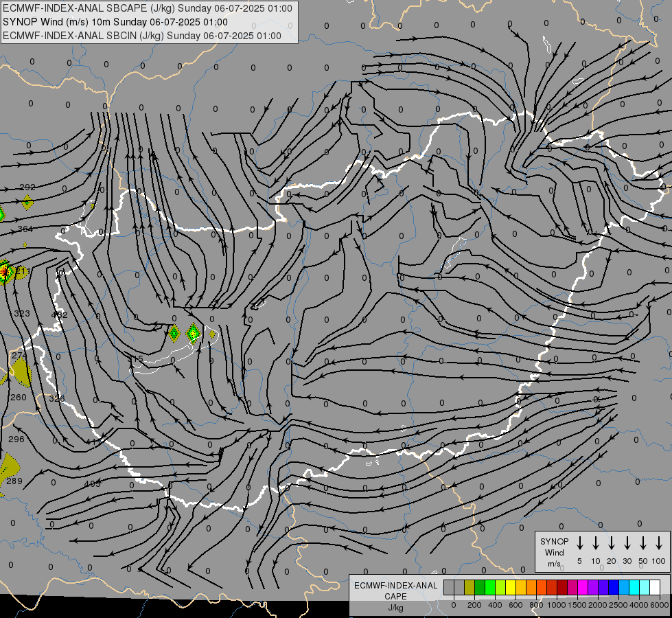This screenshot has width=672, height=618.
Task: Click the 10 m/s wind arrow in legend
Action: (595, 543)
